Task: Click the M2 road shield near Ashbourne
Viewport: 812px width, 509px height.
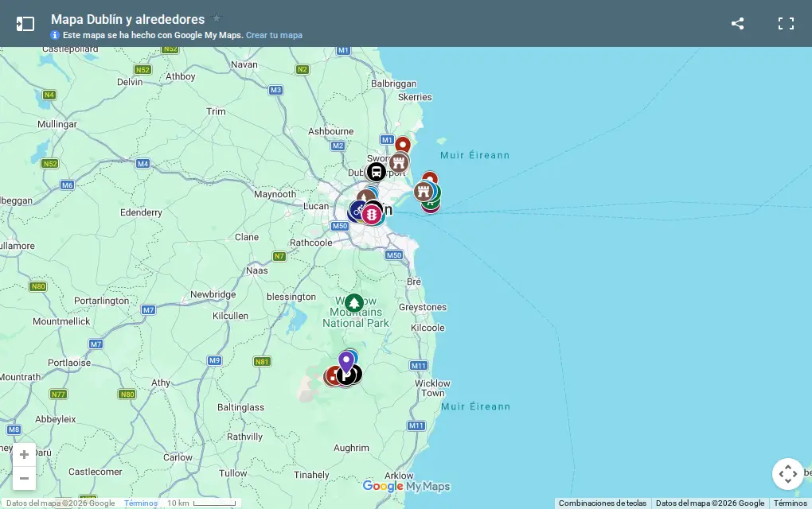Action: (x=338, y=146)
